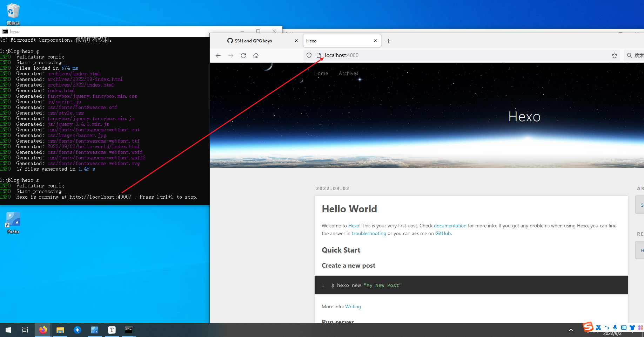
Task: Open Sogou soft keyboard
Action: (624, 328)
